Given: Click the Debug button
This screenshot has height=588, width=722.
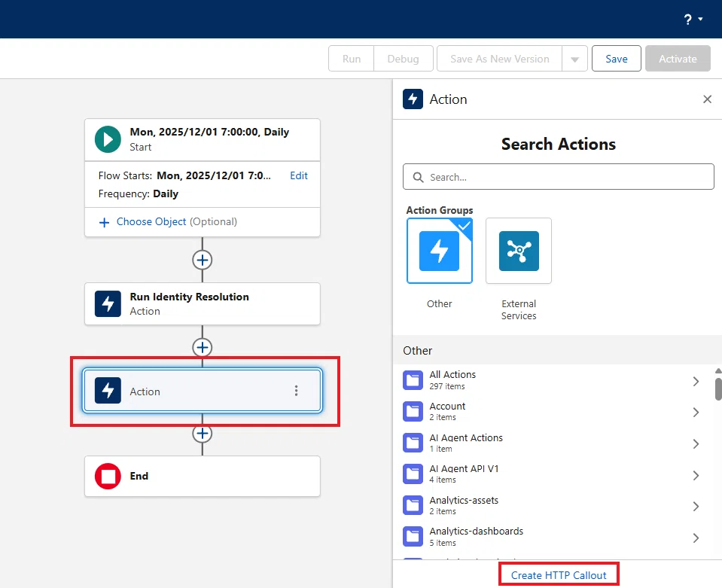Looking at the screenshot, I should point(404,59).
